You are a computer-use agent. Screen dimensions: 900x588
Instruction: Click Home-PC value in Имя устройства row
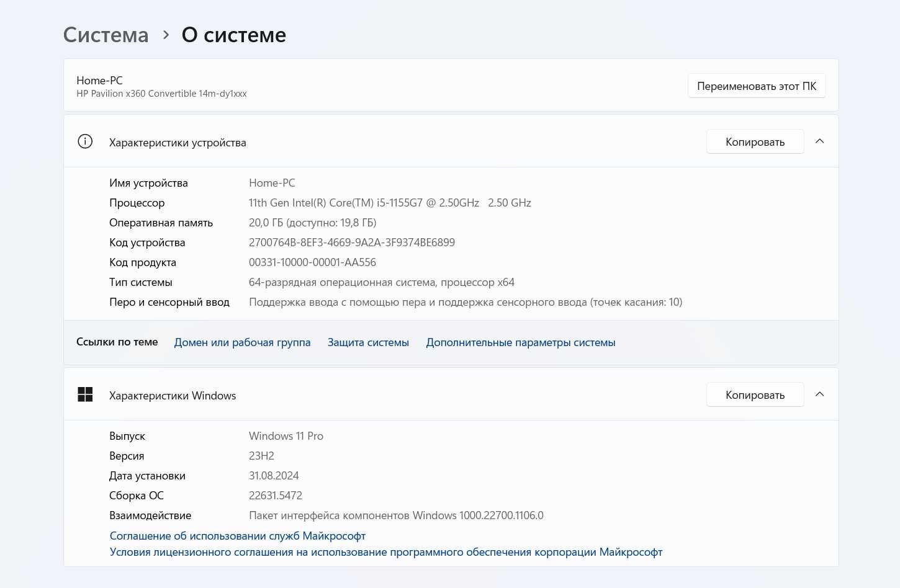(272, 183)
